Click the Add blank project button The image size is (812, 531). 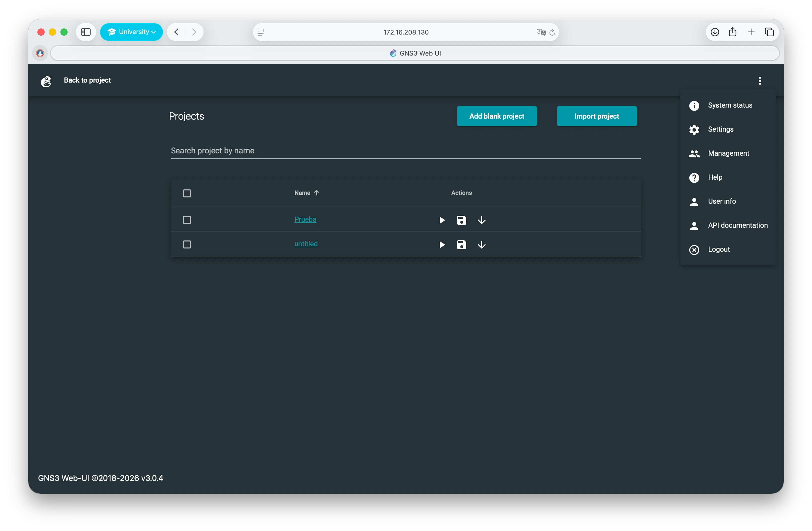[x=496, y=116]
